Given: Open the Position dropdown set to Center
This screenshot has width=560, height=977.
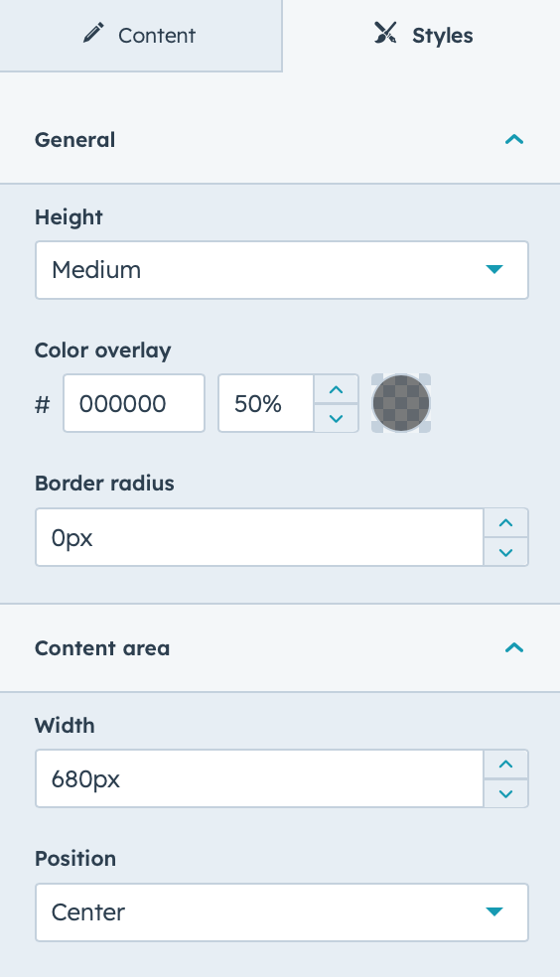Looking at the screenshot, I should click(282, 912).
